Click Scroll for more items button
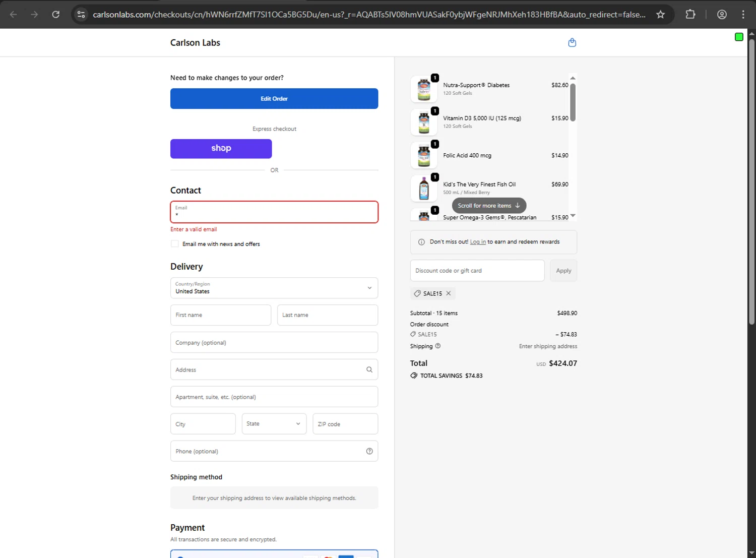Viewport: 756px width, 558px height. [489, 206]
